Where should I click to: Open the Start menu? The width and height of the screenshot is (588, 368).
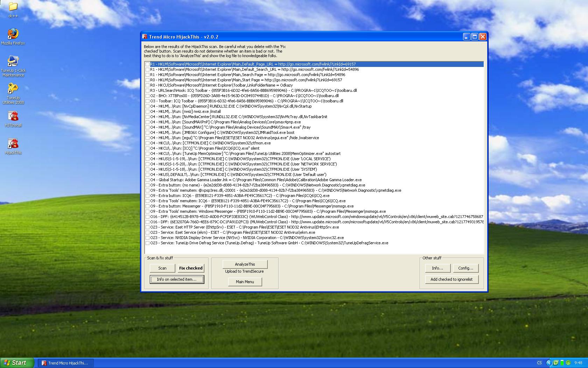(17, 363)
